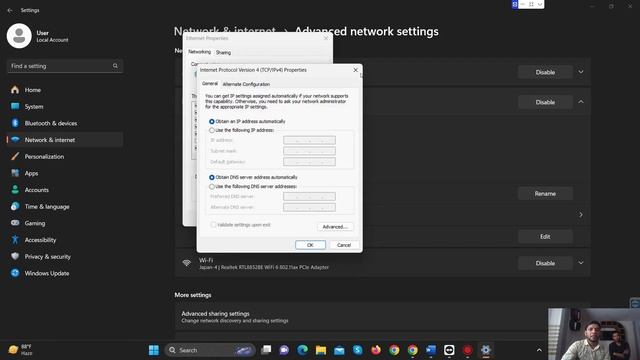Click the Default gateway field
Viewport: 640px width, 360px height.
(309, 162)
